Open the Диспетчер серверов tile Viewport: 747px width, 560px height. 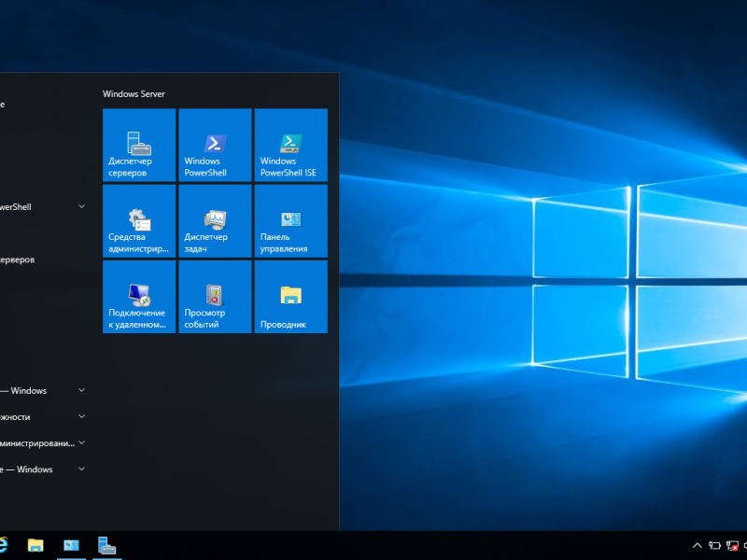139,146
